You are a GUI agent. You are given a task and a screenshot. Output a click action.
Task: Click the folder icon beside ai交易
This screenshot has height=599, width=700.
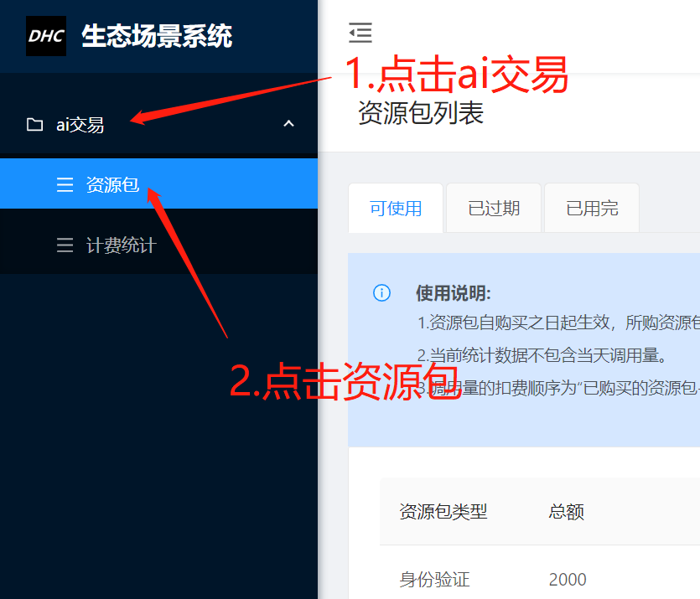35,125
